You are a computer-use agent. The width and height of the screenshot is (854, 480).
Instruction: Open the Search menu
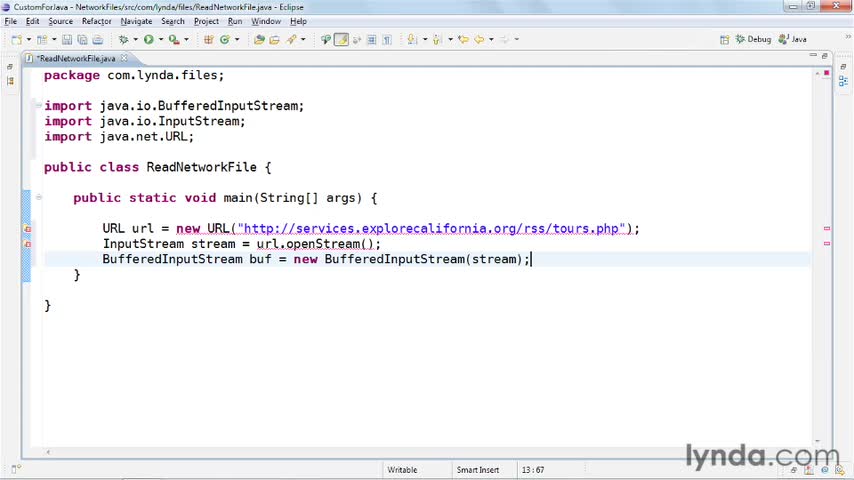pyautogui.click(x=173, y=21)
